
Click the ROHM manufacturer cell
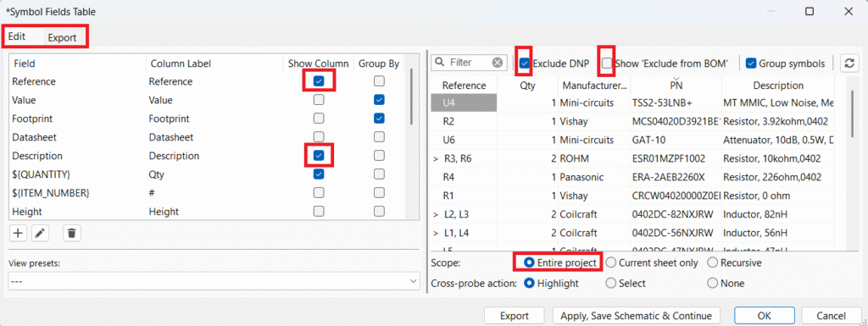click(x=594, y=159)
